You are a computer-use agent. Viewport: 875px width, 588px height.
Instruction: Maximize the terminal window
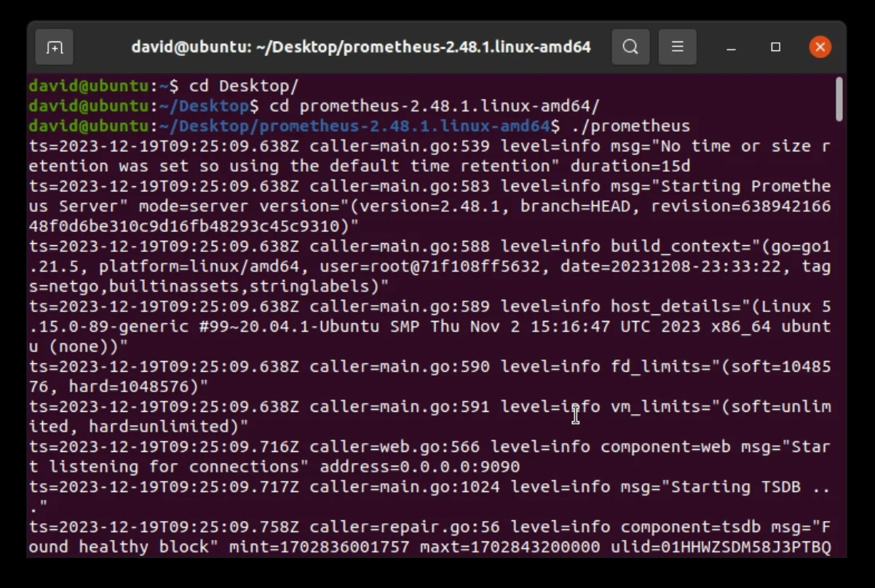[775, 47]
